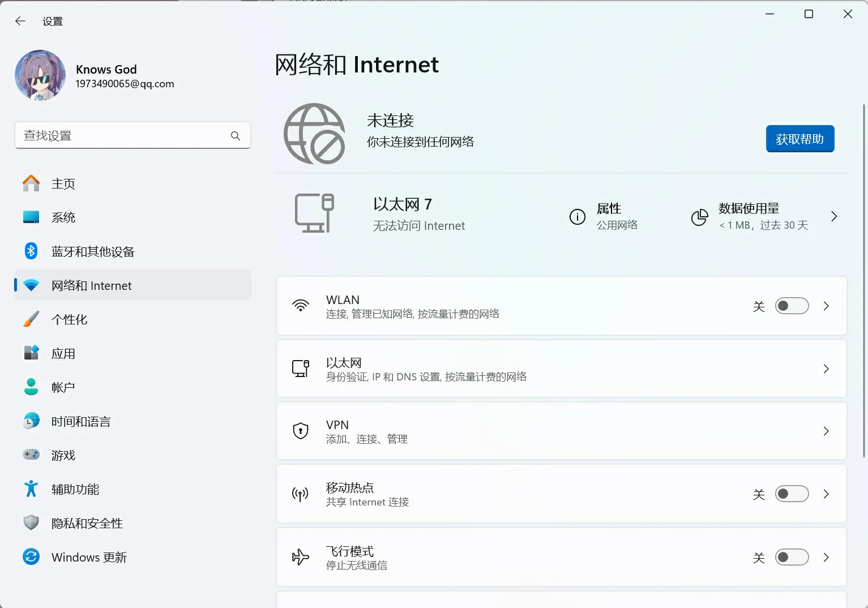Click the back arrow icon
The image size is (868, 608).
click(x=20, y=21)
